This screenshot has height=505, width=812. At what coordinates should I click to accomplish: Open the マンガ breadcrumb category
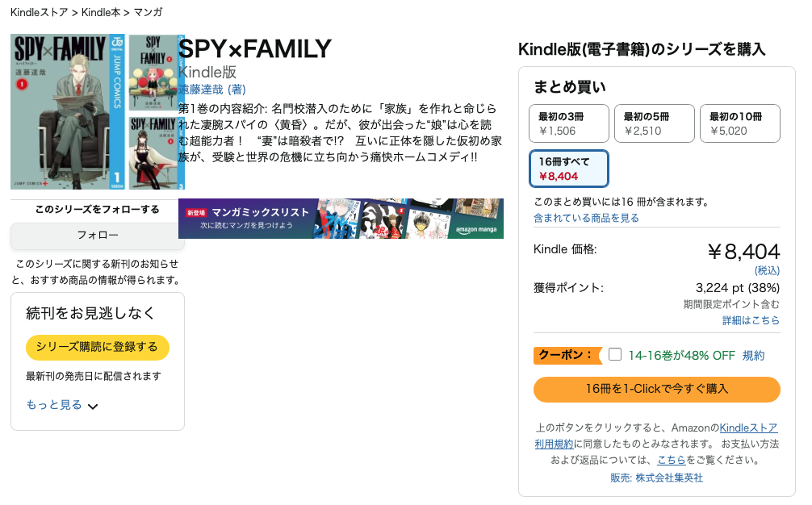(148, 12)
